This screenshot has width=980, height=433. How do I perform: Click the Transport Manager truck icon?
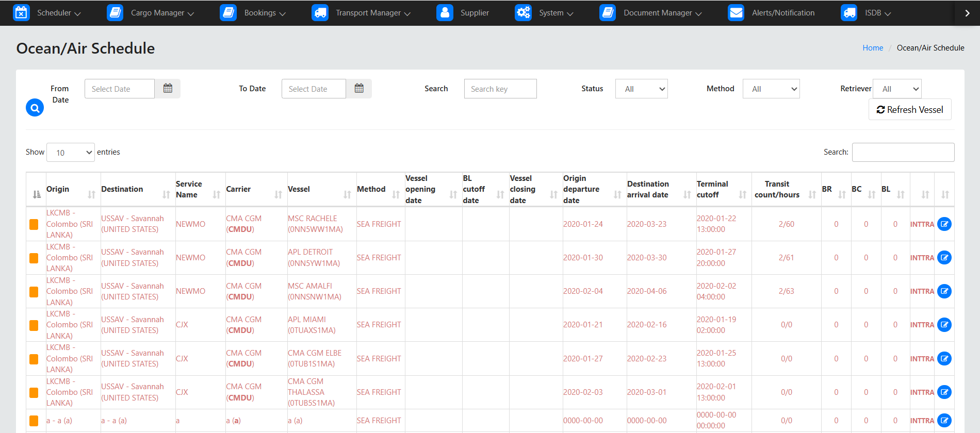coord(320,13)
